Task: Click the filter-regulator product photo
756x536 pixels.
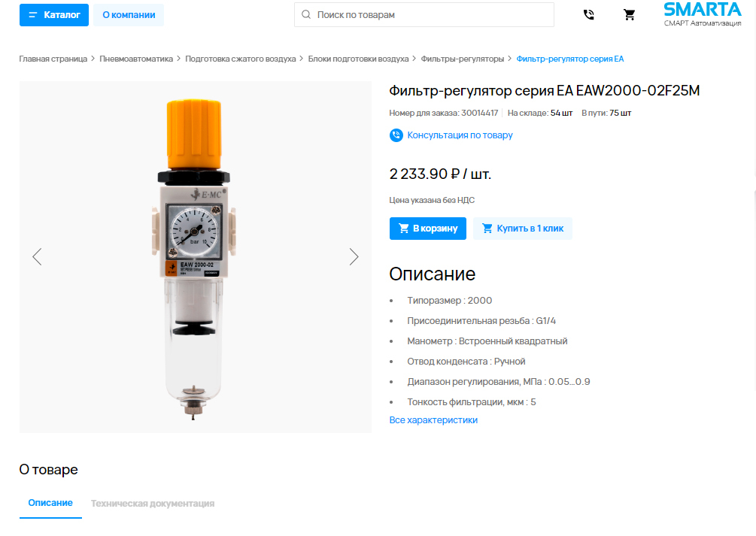Action: [x=194, y=259]
